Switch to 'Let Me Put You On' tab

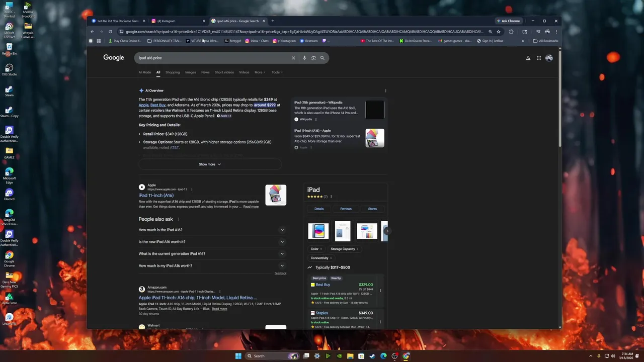[x=119, y=21]
